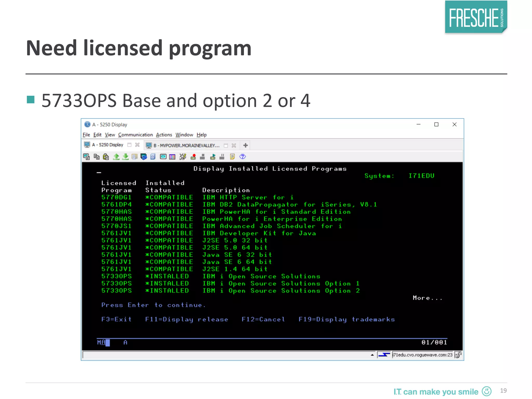Click F11=Display release function key

[x=187, y=319]
